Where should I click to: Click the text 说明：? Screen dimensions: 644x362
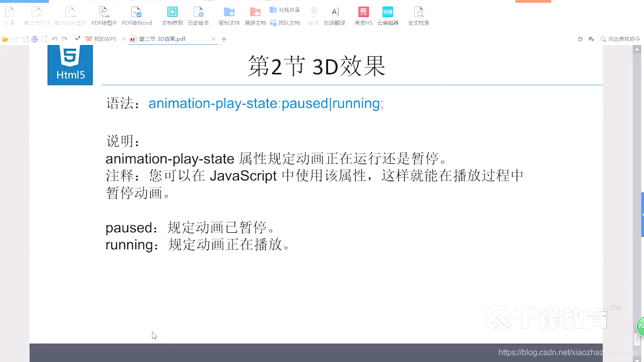[123, 141]
